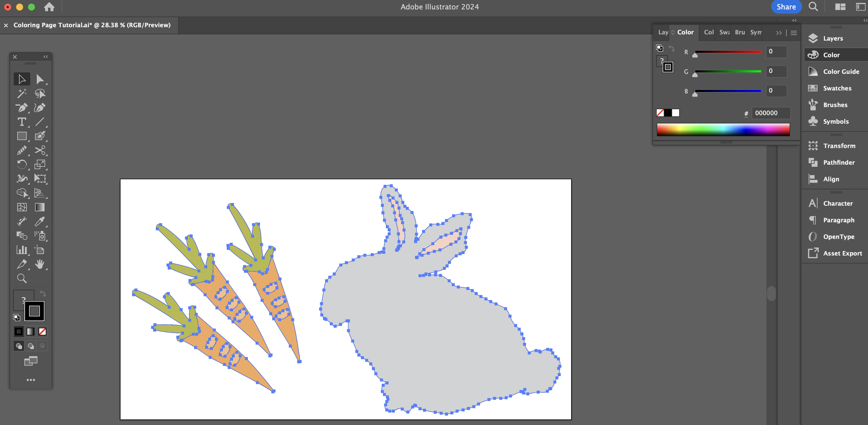Open the Coloring Page Tutorial.ai document tab
Viewport: 868px width, 425px height.
point(92,25)
